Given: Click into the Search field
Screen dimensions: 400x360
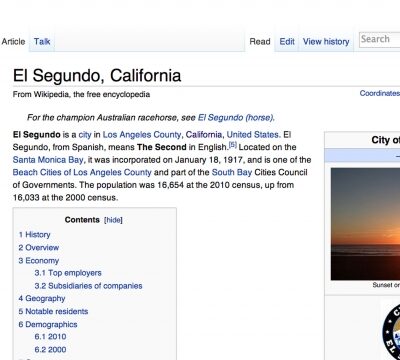Looking at the screenshot, I should 379,39.
